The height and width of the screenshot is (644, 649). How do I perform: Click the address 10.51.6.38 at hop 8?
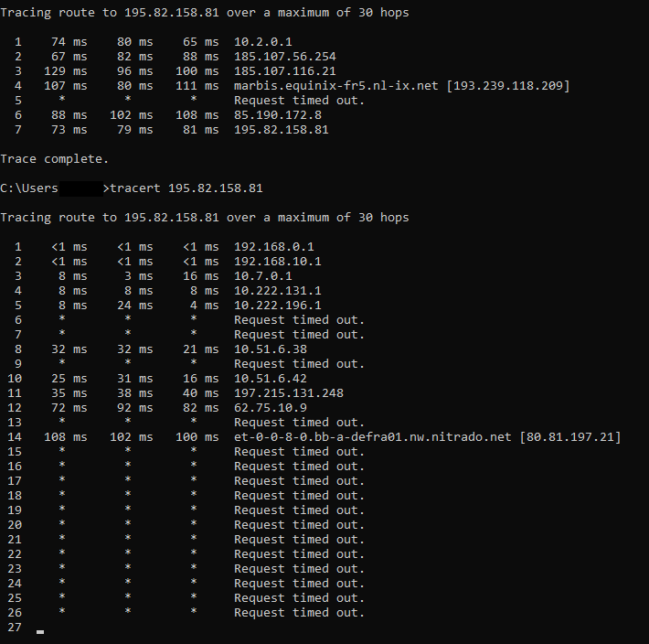pos(271,349)
